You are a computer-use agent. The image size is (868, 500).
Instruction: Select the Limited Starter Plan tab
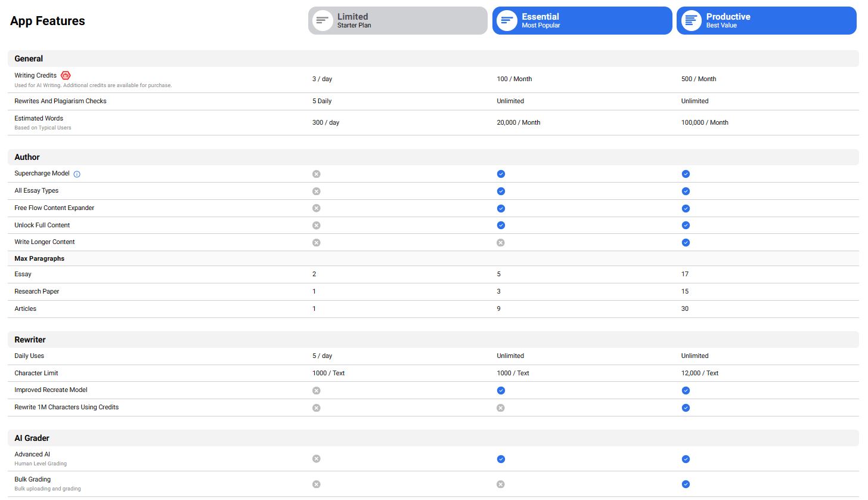tap(398, 21)
